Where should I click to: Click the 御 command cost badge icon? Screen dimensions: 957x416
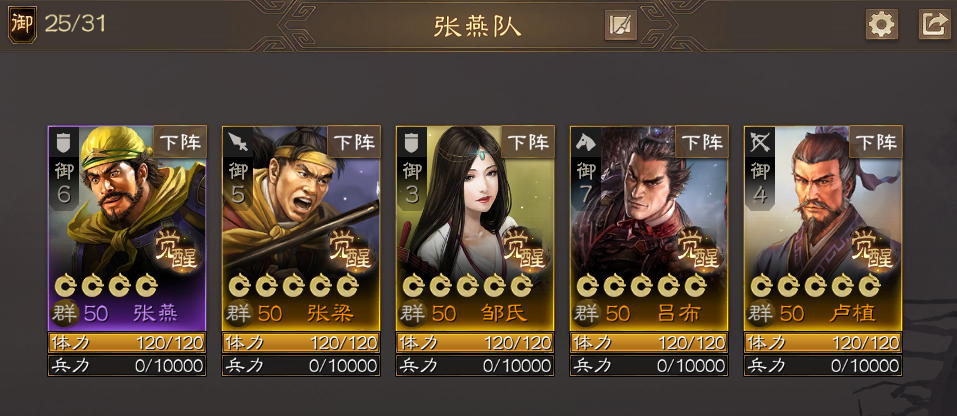coord(23,24)
